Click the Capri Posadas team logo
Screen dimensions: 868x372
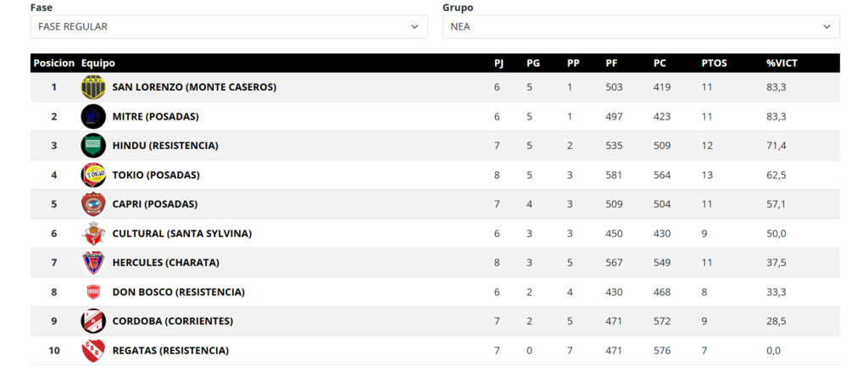(x=92, y=204)
